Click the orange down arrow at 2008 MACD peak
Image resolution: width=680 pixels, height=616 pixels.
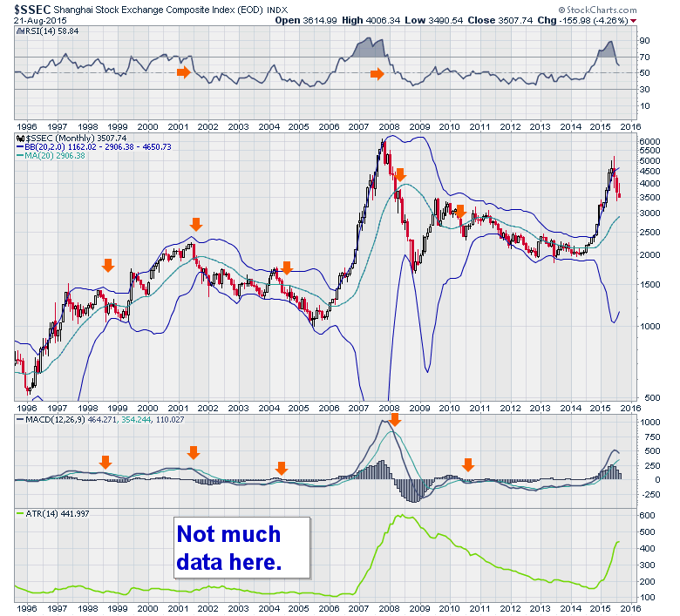click(x=395, y=420)
